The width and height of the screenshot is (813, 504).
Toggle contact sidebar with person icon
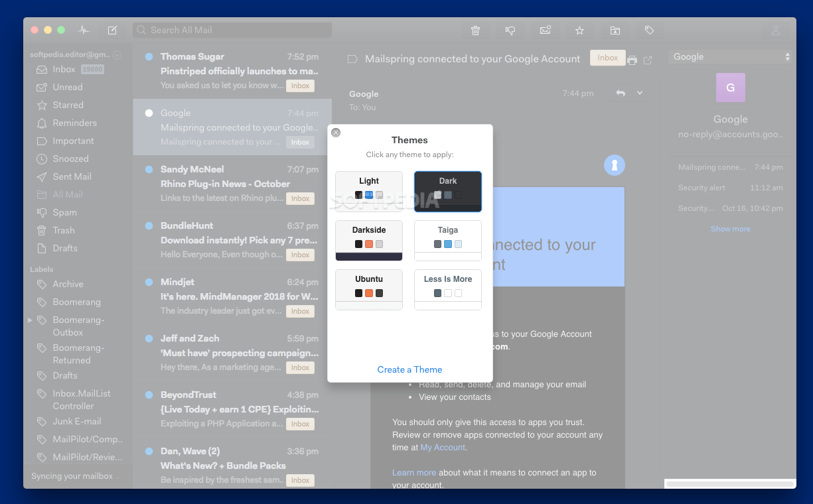point(775,31)
